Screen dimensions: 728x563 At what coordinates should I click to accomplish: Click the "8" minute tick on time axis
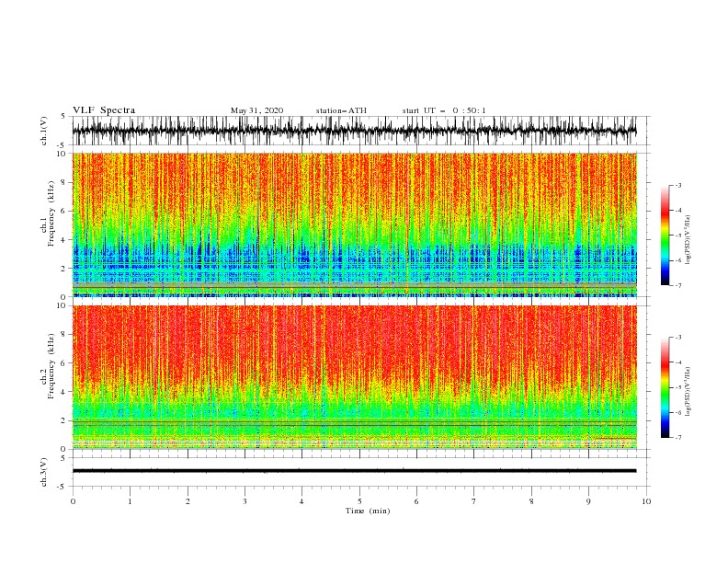coord(531,501)
